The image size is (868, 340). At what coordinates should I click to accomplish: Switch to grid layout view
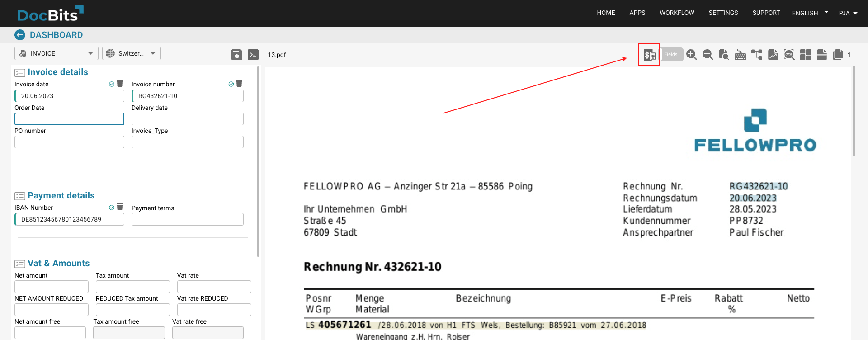(806, 55)
